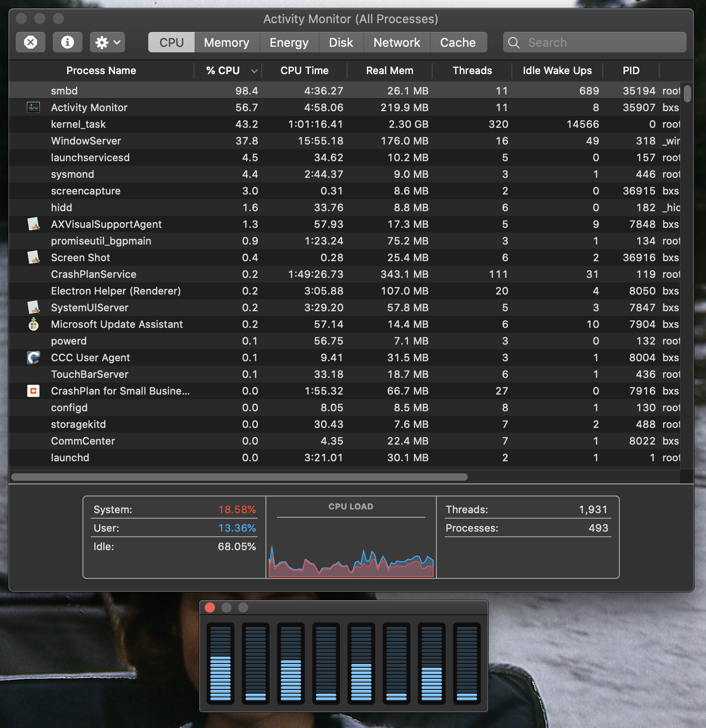Sort by Idle Wake Ups column
Screen dimensions: 706x728
pyautogui.click(x=557, y=70)
